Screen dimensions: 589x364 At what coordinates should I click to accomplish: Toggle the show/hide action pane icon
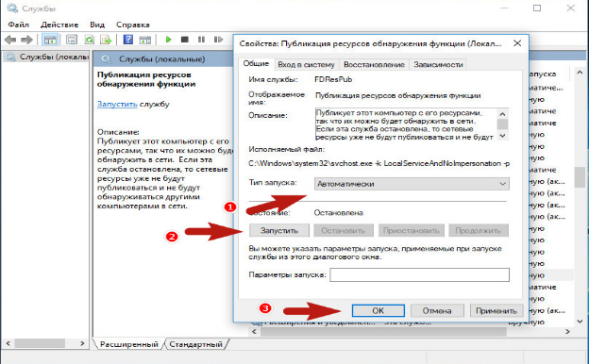145,40
